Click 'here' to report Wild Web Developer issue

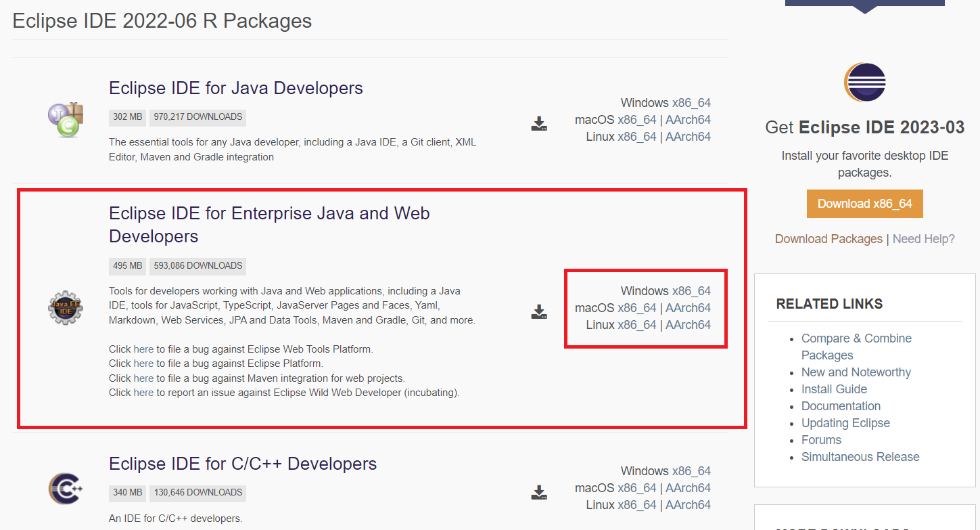[x=143, y=392]
